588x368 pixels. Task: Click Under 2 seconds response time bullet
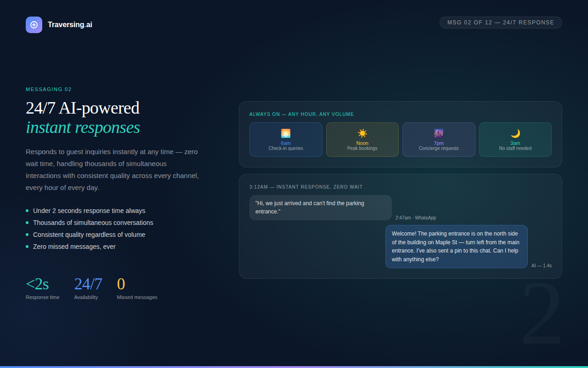(x=85, y=211)
